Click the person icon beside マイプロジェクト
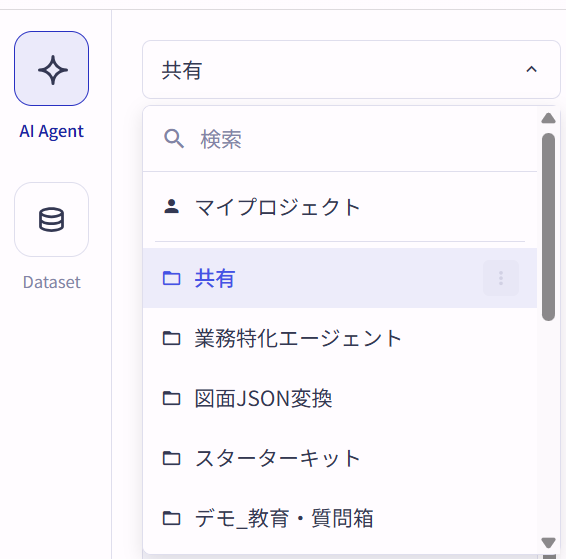The width and height of the screenshot is (566, 559). 171,207
